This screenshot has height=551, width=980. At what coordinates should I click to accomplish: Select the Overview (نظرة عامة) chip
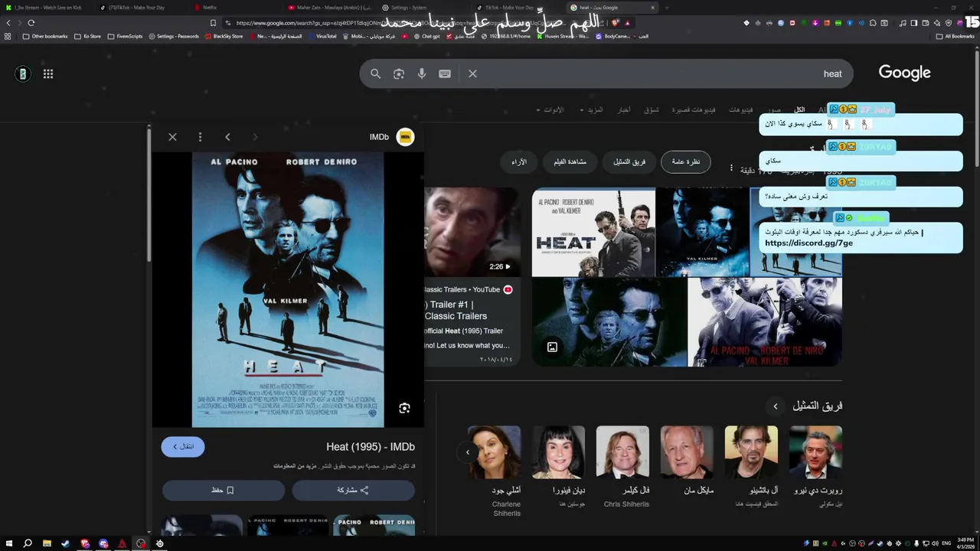686,161
